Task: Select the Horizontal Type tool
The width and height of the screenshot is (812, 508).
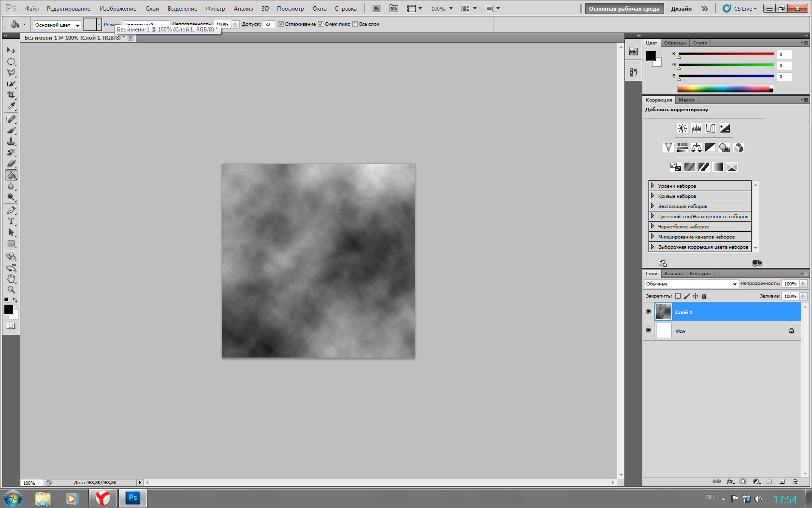Action: pos(11,221)
